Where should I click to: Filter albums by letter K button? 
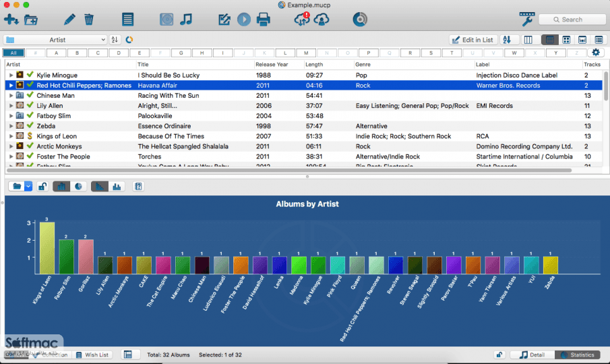pyautogui.click(x=264, y=53)
